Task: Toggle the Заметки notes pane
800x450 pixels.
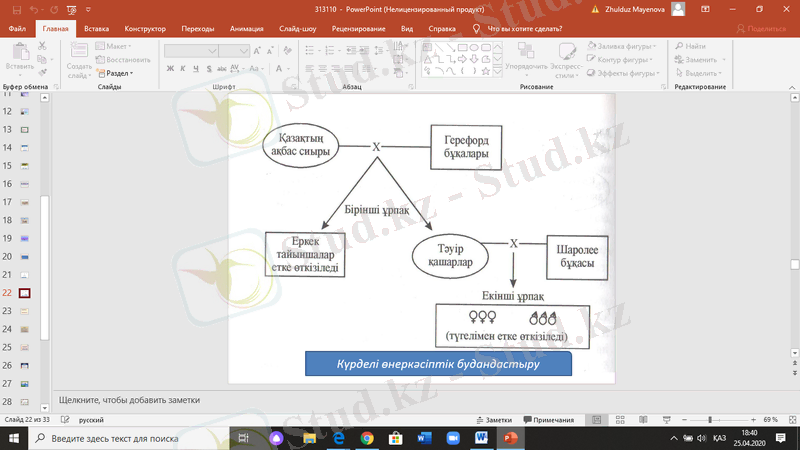Action: (x=494, y=419)
